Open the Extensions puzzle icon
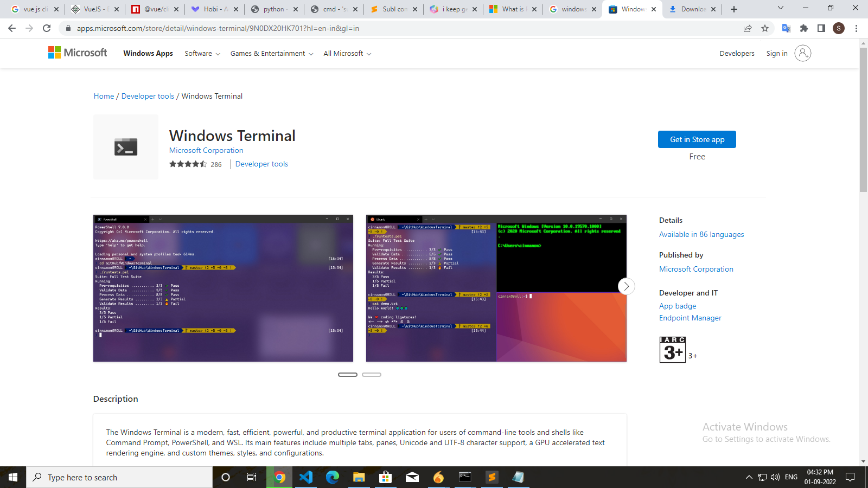 [804, 28]
